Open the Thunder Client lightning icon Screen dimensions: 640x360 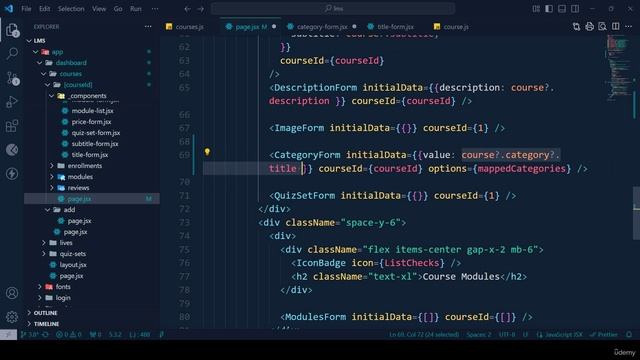point(12,173)
